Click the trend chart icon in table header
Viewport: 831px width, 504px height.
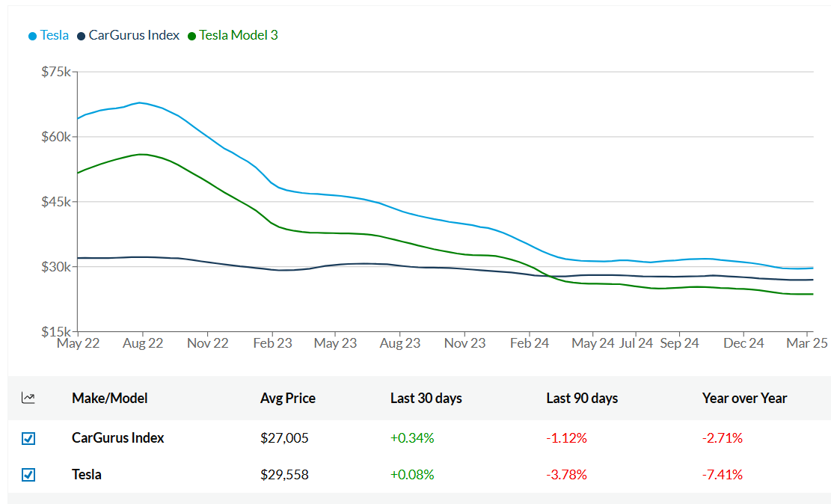point(28,398)
